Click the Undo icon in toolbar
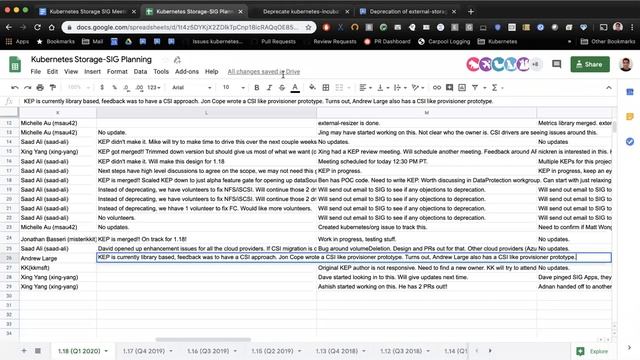 coord(15,87)
